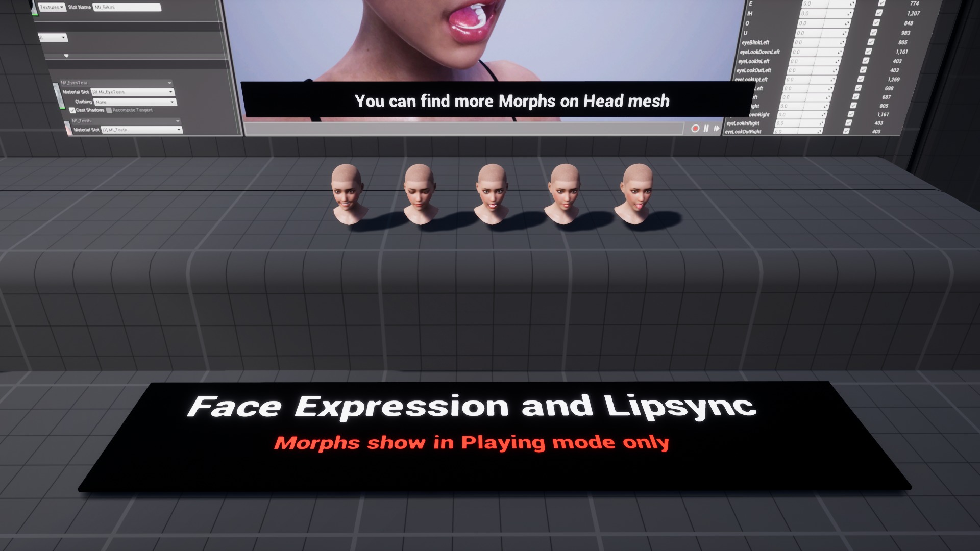The width and height of the screenshot is (980, 551).
Task: Click the timeline scrub bar below the video
Action: [x=463, y=129]
